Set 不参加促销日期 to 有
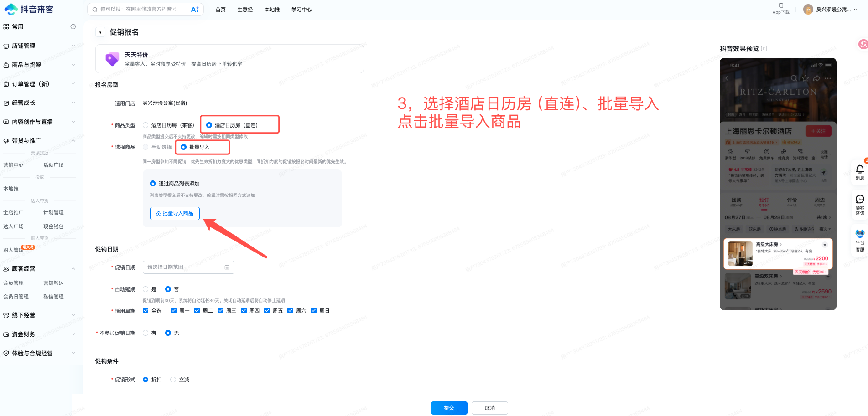This screenshot has width=868, height=416. point(146,333)
